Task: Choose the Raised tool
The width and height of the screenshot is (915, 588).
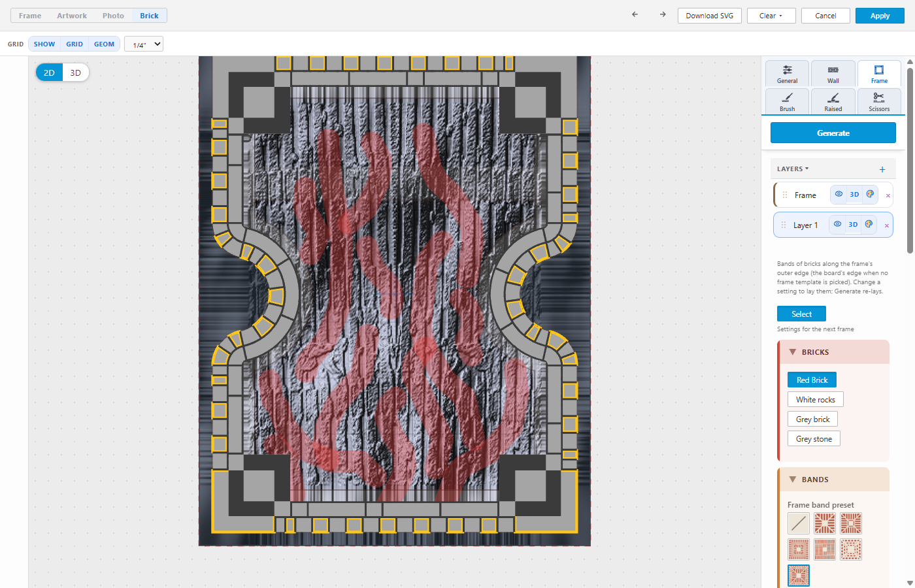Action: point(833,102)
